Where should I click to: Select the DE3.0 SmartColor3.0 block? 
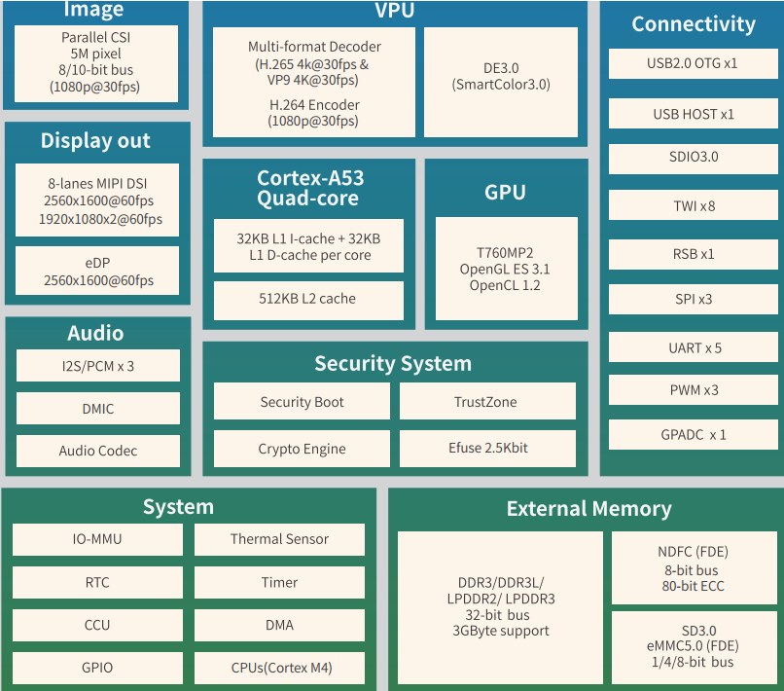click(x=501, y=77)
